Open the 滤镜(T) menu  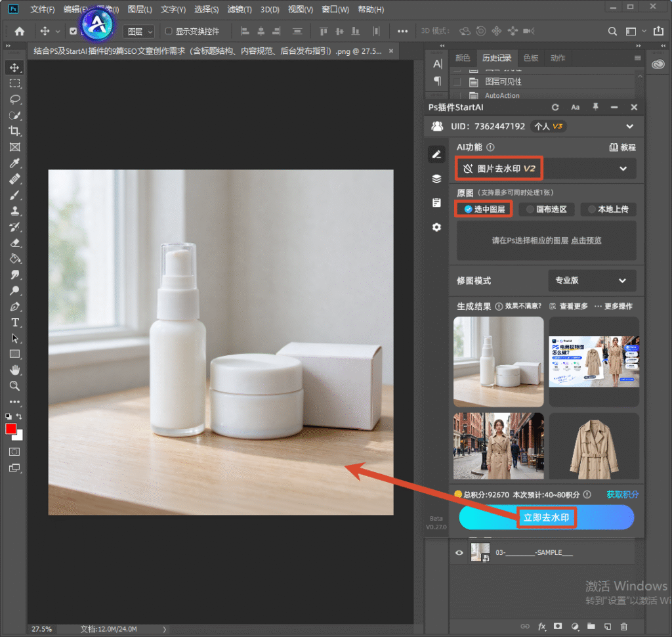pos(240,9)
